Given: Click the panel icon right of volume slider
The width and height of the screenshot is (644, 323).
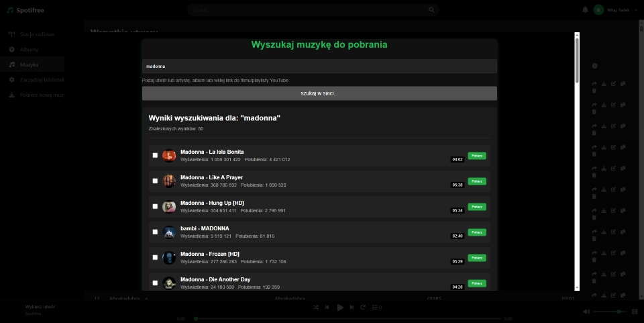Looking at the screenshot, I should 635,312.
